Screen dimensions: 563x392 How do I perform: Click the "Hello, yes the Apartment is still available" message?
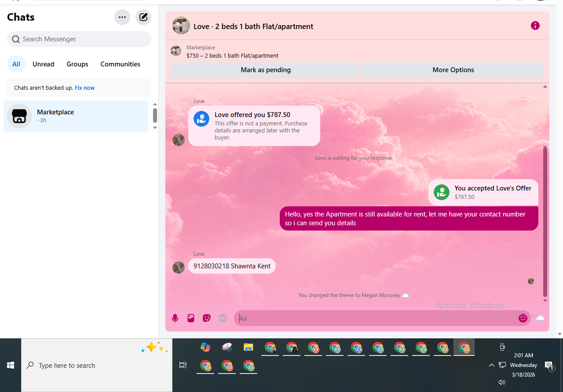click(409, 218)
